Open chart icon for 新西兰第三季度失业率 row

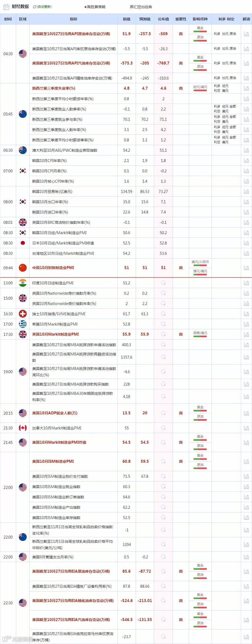(x=246, y=88)
